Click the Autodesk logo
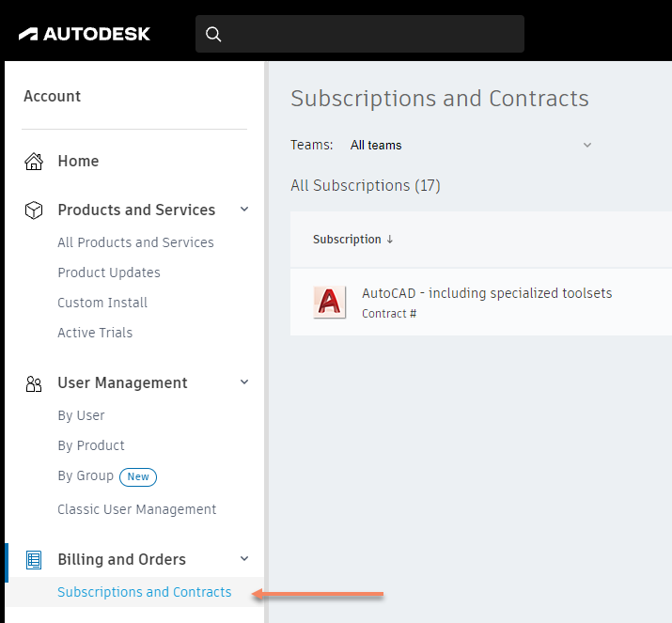The width and height of the screenshot is (672, 623). pos(85,34)
